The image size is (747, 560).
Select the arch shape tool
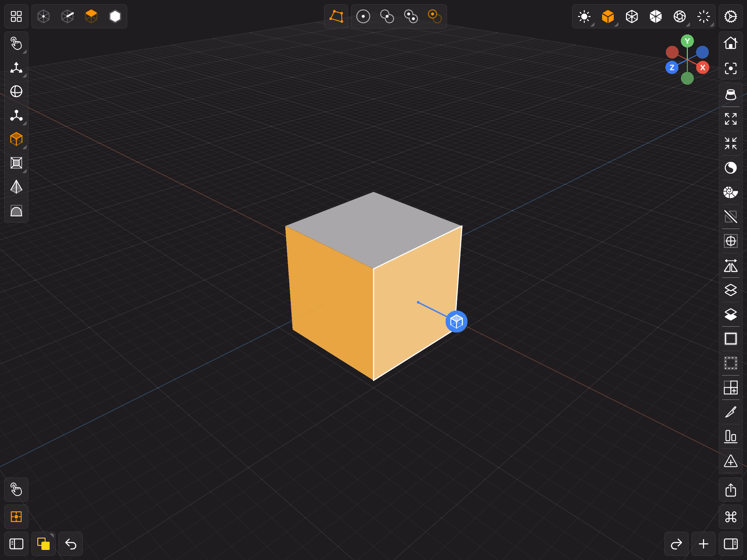16,211
